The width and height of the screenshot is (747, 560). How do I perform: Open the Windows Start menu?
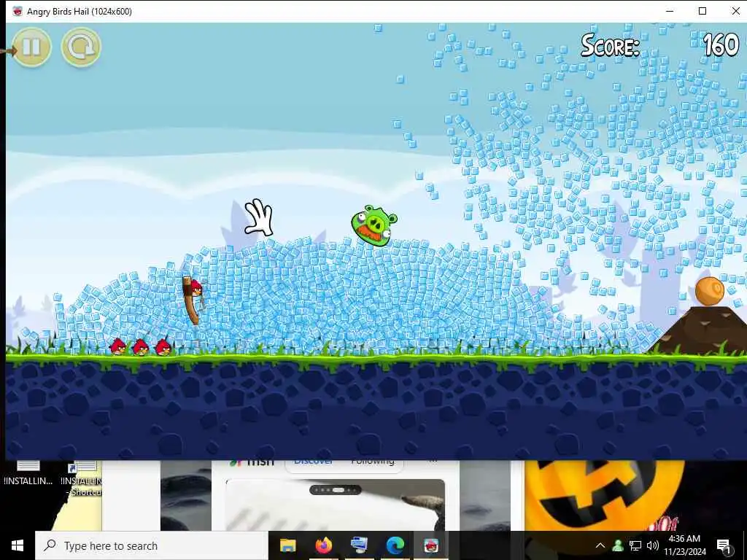tap(18, 545)
